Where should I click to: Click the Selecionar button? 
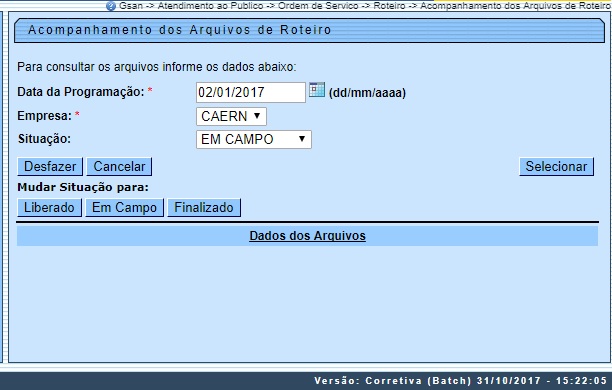[556, 167]
